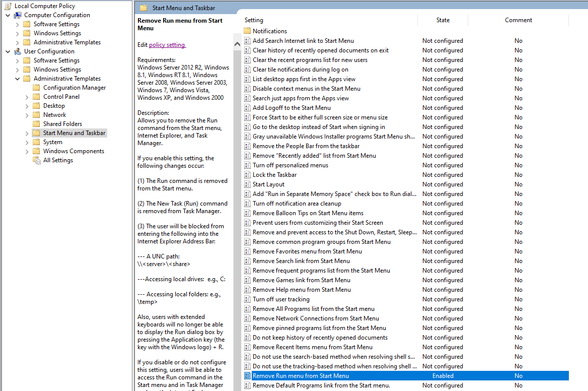Expand the Windows Components tree node

click(x=27, y=152)
